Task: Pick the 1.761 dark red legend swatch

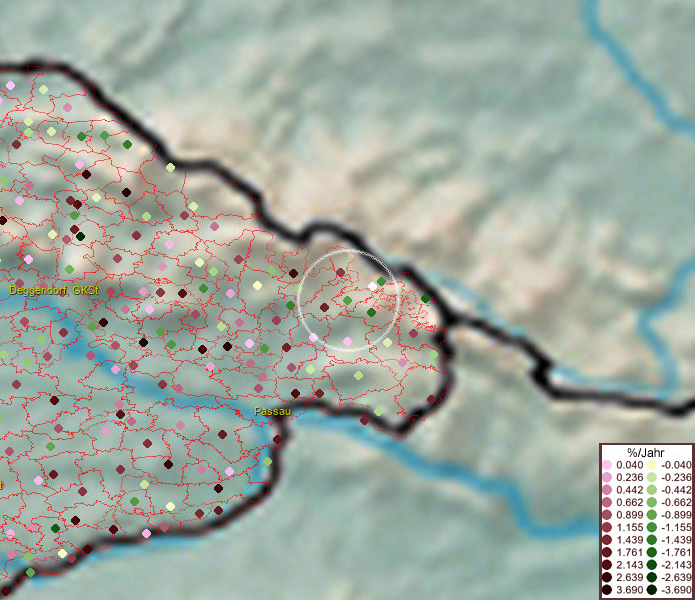Action: click(607, 552)
